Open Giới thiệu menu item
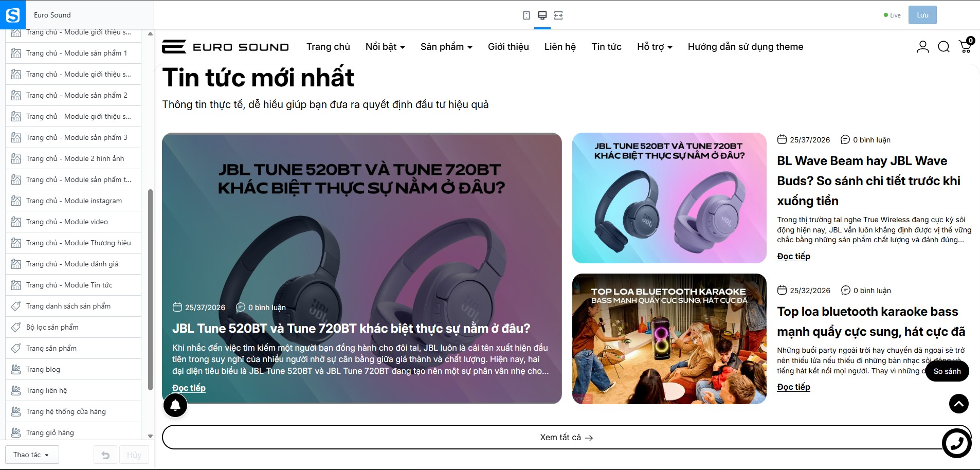The width and height of the screenshot is (980, 470). pos(509,47)
